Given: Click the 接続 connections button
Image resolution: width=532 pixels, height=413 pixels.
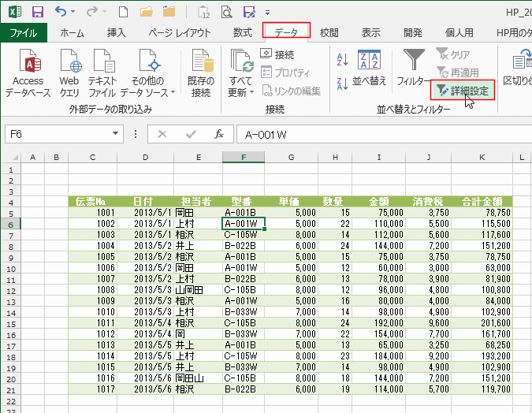Looking at the screenshot, I should point(277,54).
